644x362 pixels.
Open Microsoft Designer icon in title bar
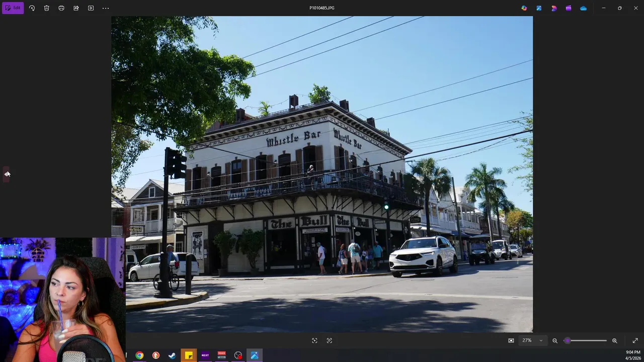coord(554,8)
